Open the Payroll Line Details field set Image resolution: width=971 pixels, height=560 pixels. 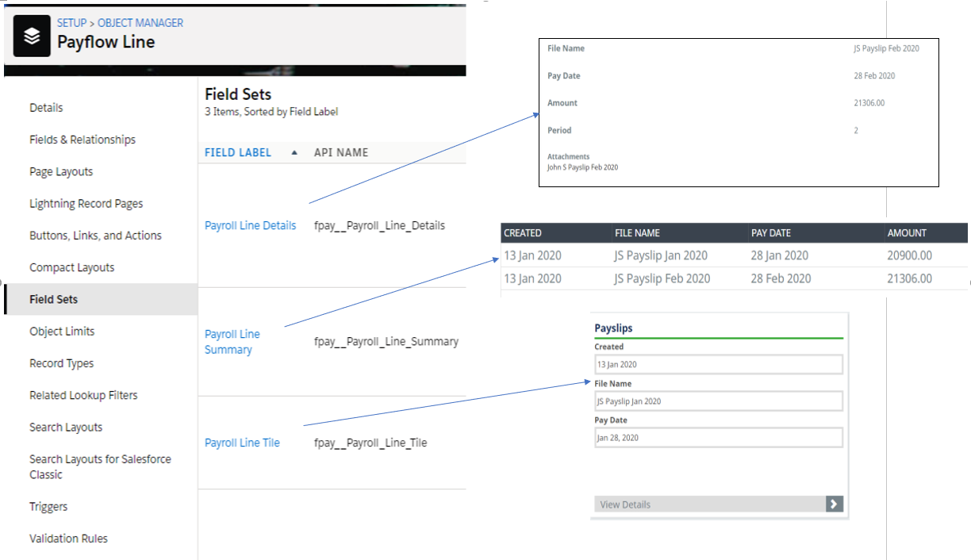pyautogui.click(x=250, y=225)
